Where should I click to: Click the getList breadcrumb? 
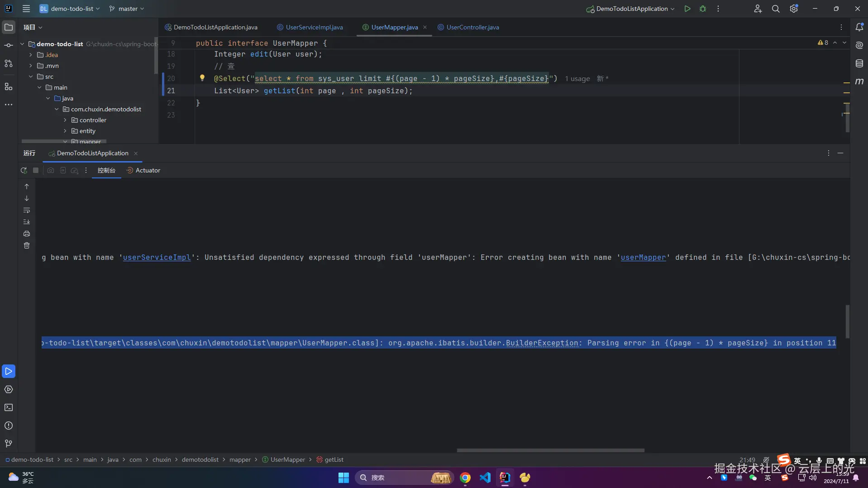(330, 459)
